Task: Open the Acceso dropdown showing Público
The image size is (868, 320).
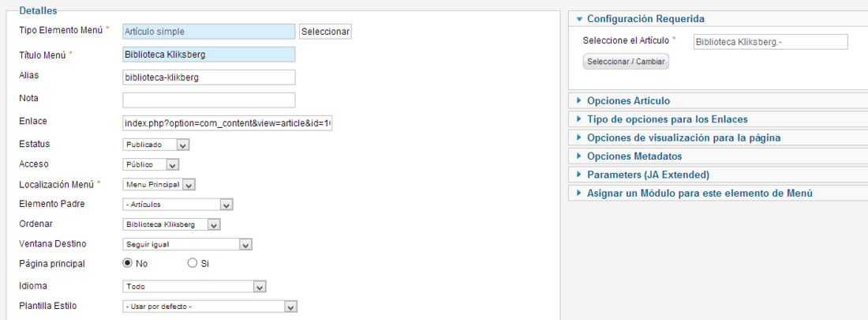Action: [x=151, y=164]
